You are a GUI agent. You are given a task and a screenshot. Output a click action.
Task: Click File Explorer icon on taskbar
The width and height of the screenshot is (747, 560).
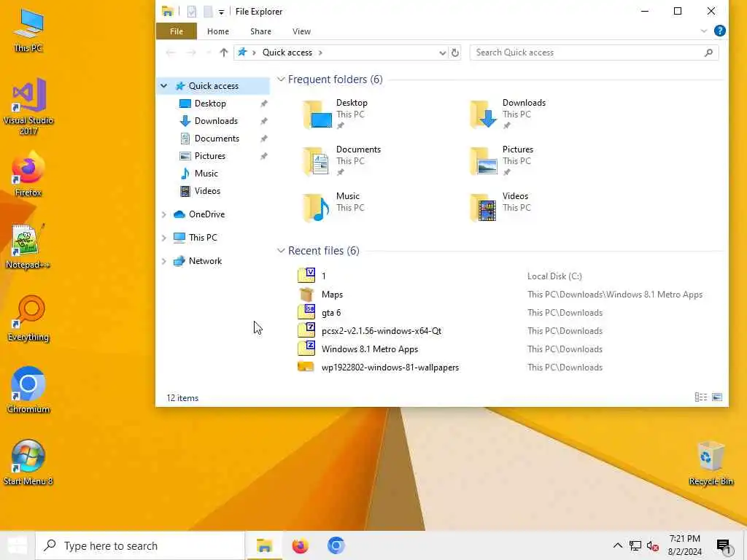pyautogui.click(x=264, y=545)
